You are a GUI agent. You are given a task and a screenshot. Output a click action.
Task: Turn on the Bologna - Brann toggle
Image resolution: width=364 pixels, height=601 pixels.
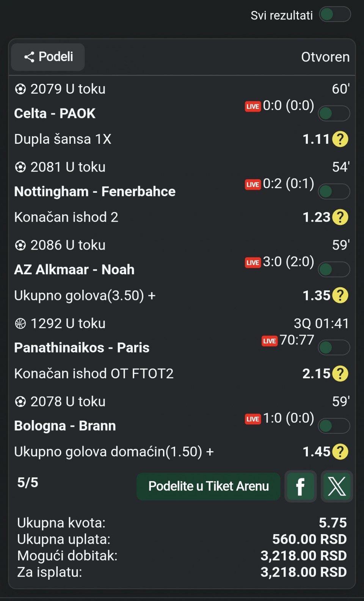click(x=334, y=426)
